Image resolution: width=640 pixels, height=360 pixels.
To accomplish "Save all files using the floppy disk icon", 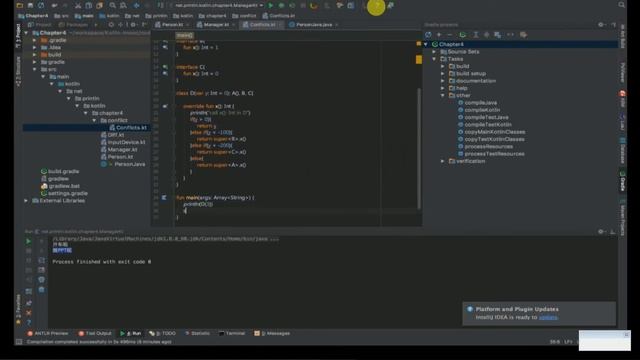I will click(30, 6).
